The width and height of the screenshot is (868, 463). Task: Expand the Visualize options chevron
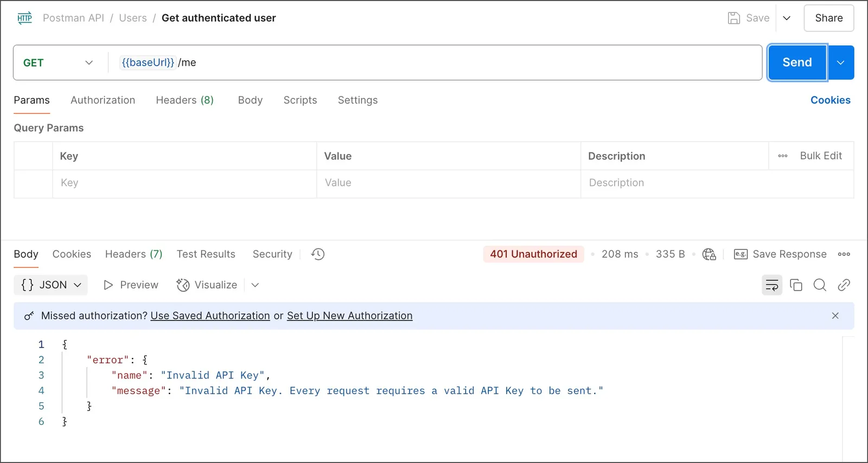pos(255,285)
